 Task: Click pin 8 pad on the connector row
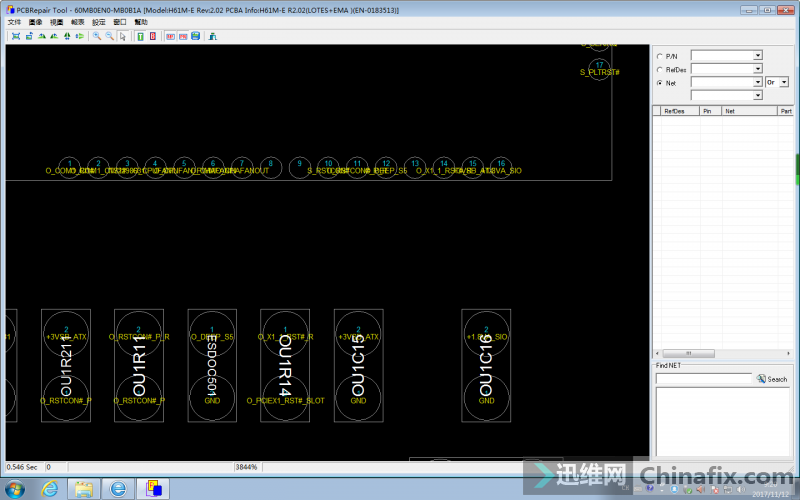(270, 167)
